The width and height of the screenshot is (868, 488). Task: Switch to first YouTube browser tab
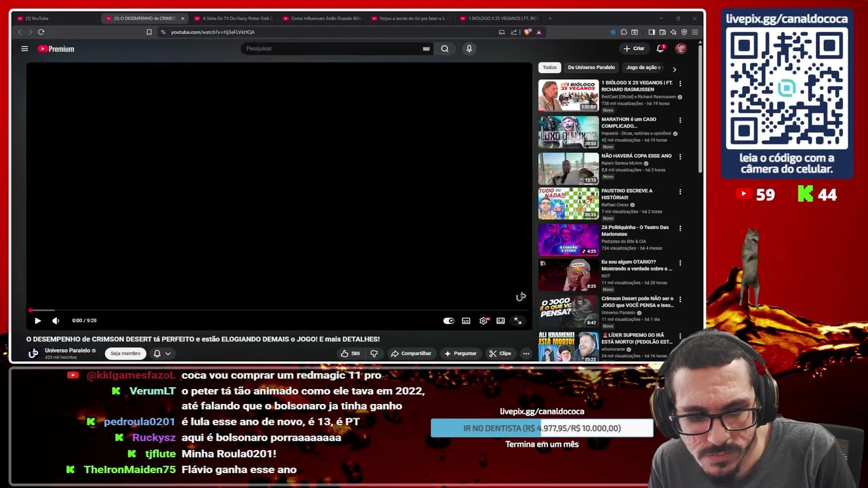[57, 18]
